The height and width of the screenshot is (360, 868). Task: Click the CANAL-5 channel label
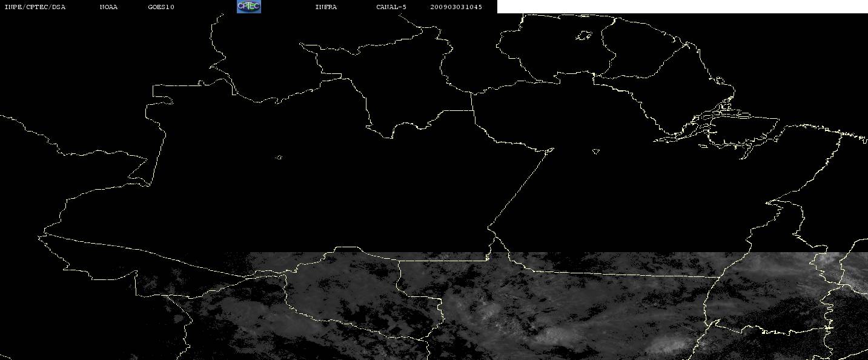(391, 7)
